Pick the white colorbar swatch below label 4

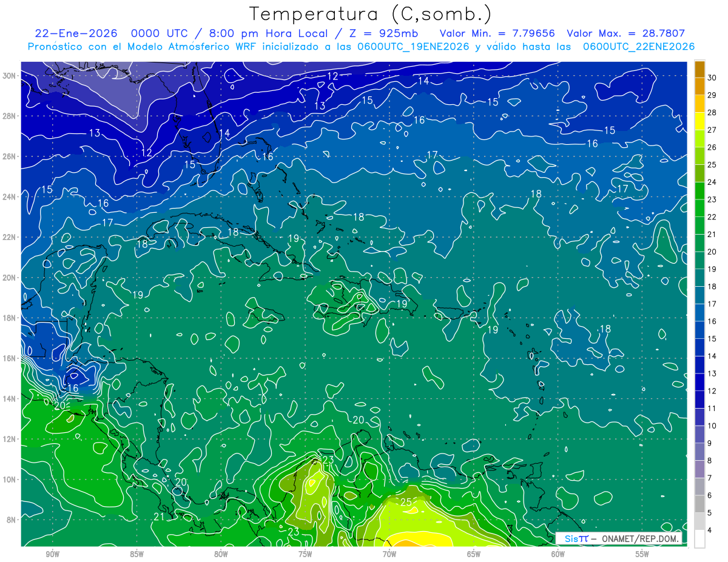coord(699,539)
